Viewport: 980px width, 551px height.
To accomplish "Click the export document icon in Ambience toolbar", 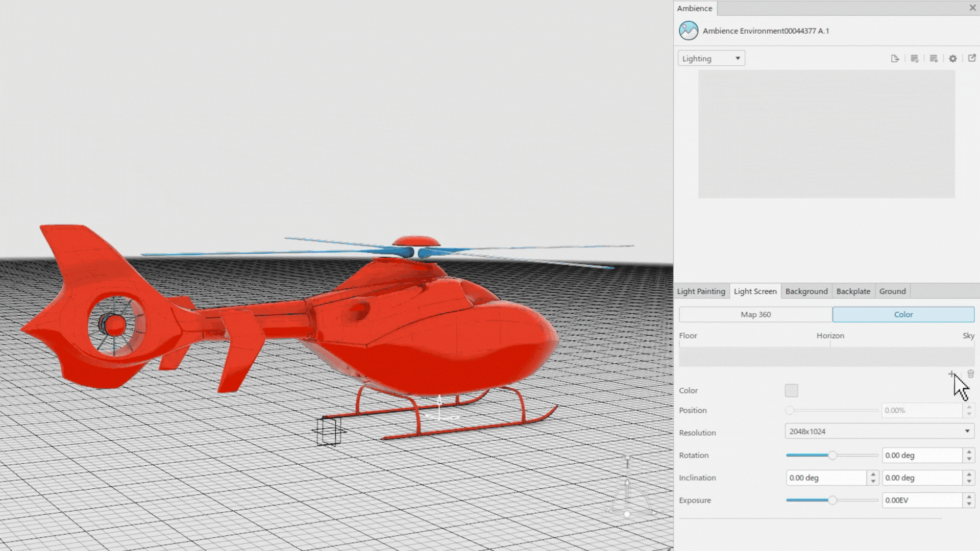I will (895, 59).
